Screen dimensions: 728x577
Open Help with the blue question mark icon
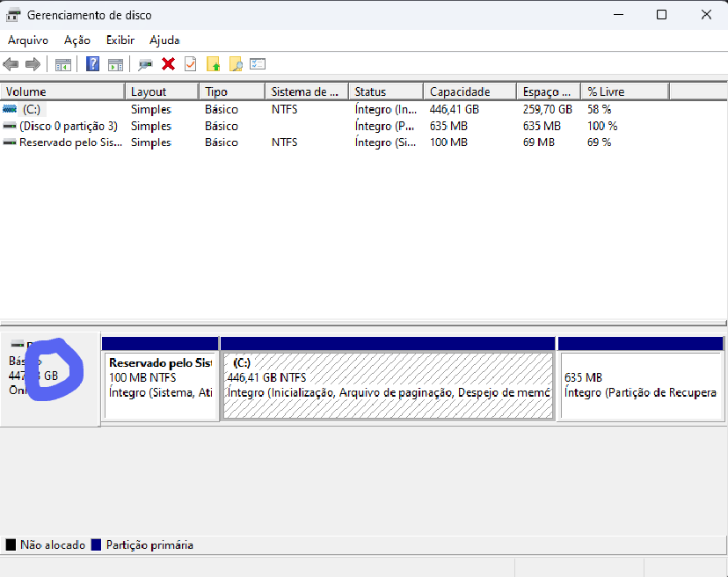pos(93,63)
